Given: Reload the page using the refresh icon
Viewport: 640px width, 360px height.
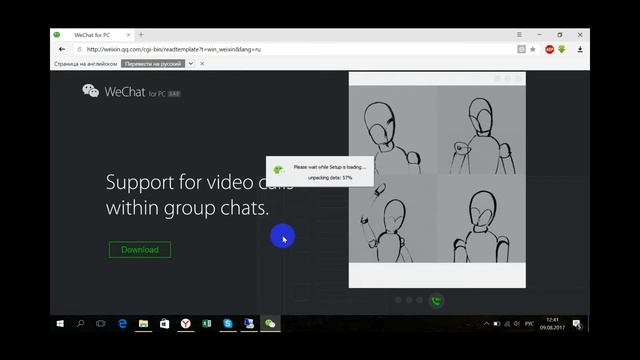Looking at the screenshot, I should tap(79, 49).
